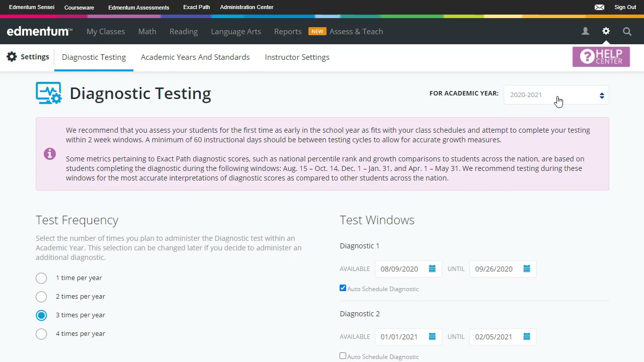Switch to Academic Years And Standards tab
Viewport: 644px width, 362px height.
[x=195, y=57]
